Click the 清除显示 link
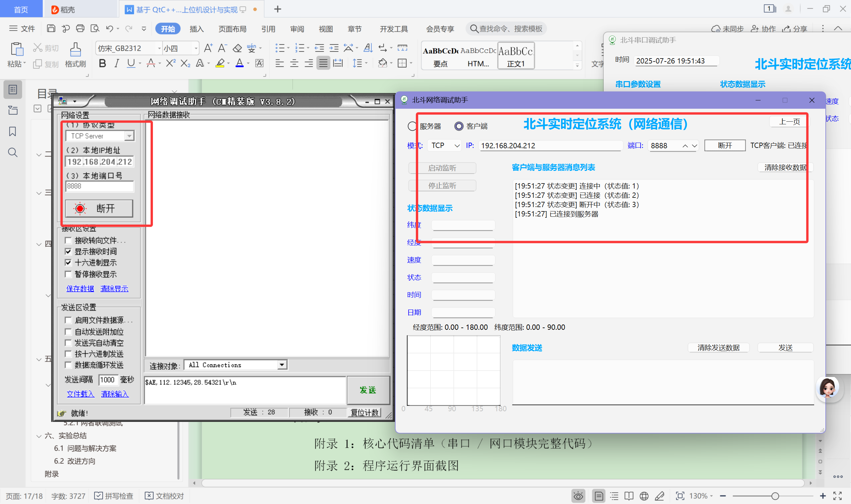 114,289
